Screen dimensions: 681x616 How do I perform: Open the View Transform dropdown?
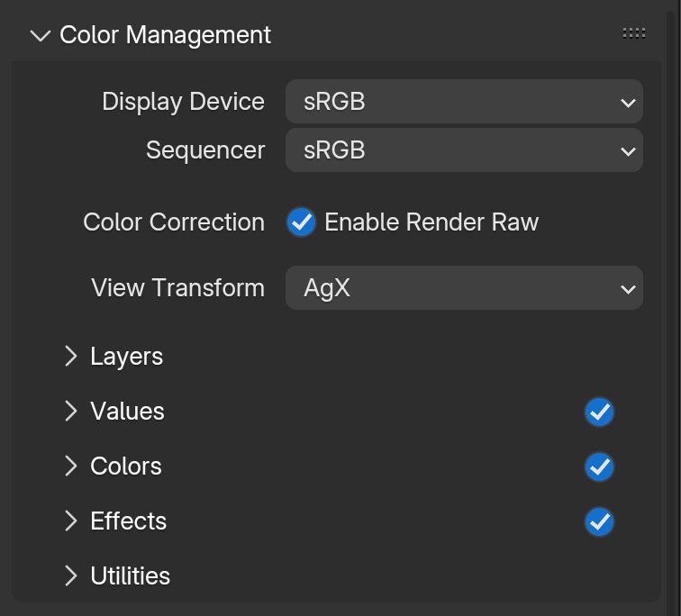tap(464, 288)
